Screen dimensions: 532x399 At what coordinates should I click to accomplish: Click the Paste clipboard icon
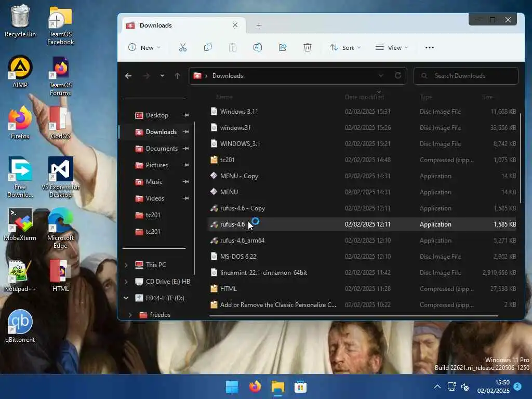pyautogui.click(x=233, y=47)
